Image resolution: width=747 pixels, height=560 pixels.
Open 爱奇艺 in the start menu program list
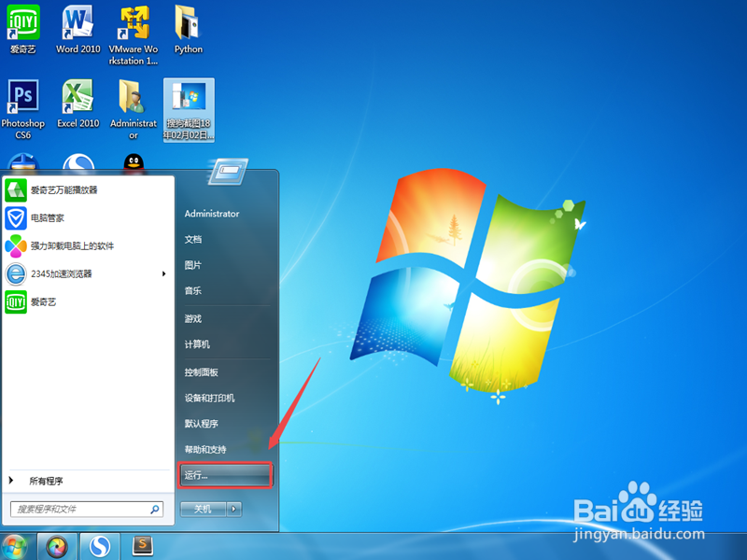(88, 302)
